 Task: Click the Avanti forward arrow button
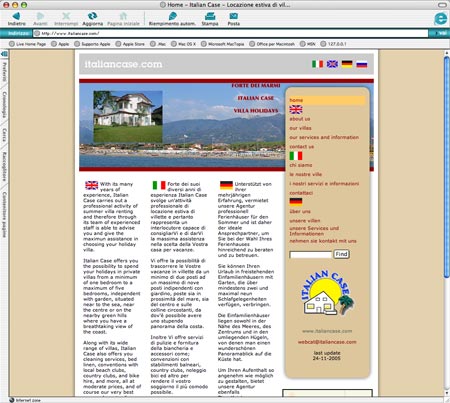point(40,19)
